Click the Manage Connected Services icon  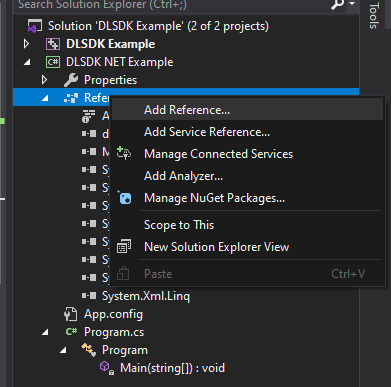click(x=124, y=153)
